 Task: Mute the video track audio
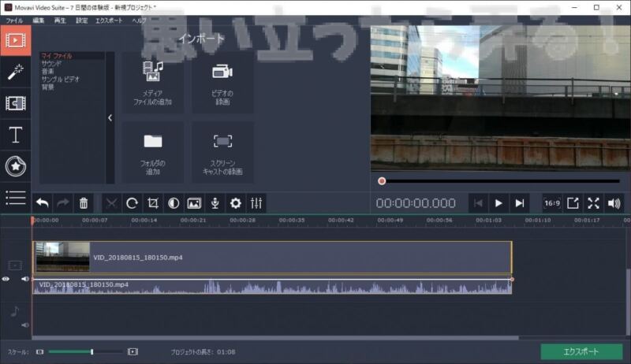tap(25, 279)
